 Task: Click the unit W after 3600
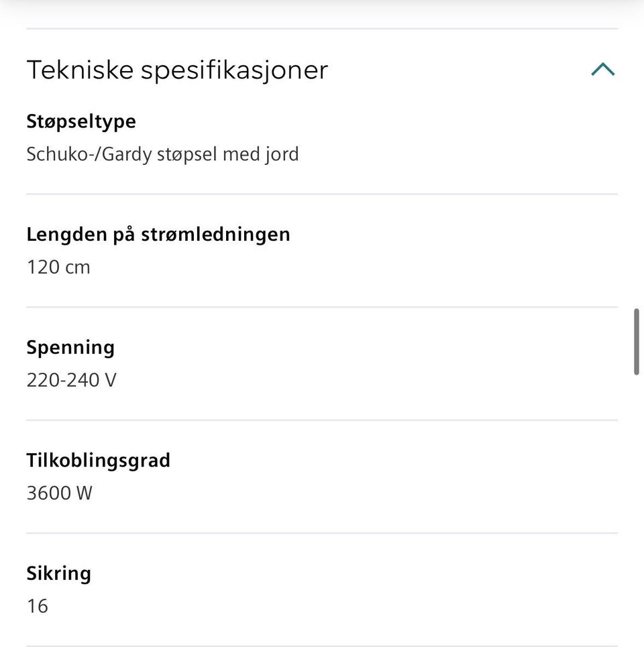[84, 493]
